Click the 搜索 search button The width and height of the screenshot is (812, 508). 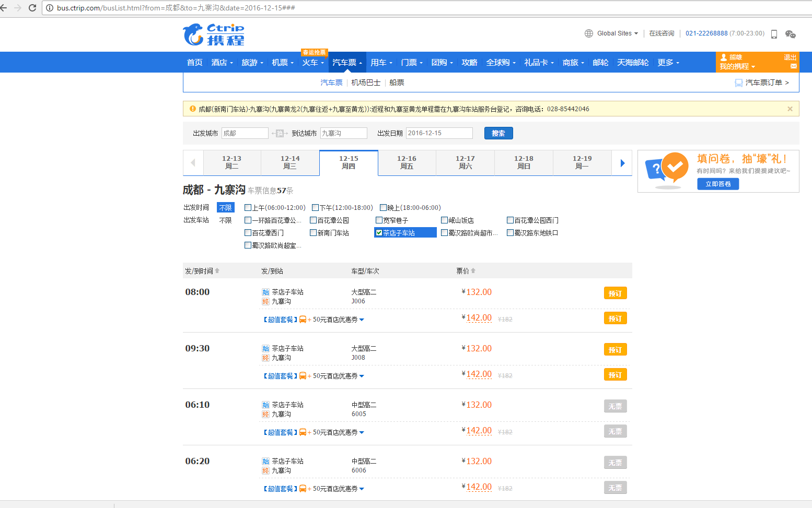point(498,133)
